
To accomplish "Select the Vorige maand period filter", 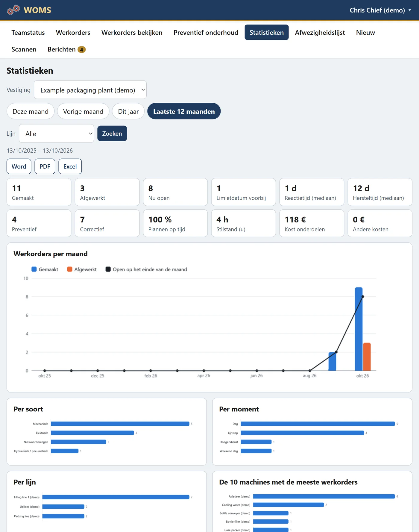I will pyautogui.click(x=83, y=111).
